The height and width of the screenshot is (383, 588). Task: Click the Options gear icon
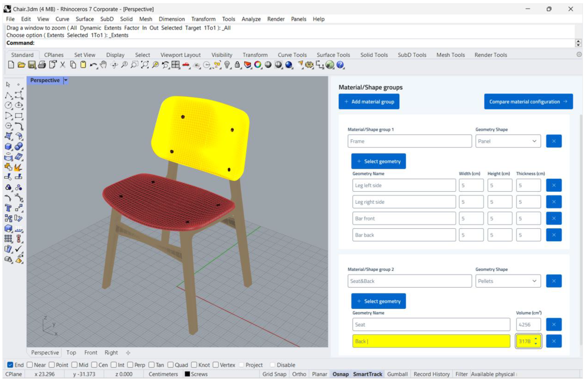pyautogui.click(x=309, y=65)
